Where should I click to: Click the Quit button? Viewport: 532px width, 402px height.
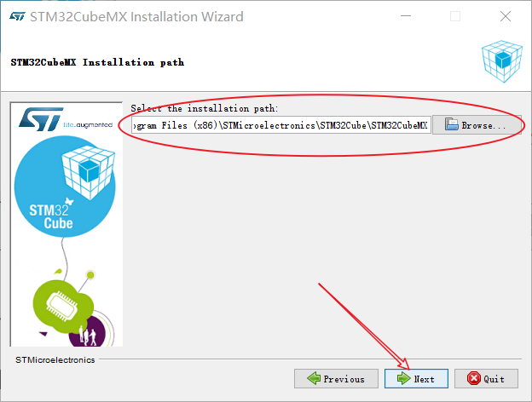point(486,378)
